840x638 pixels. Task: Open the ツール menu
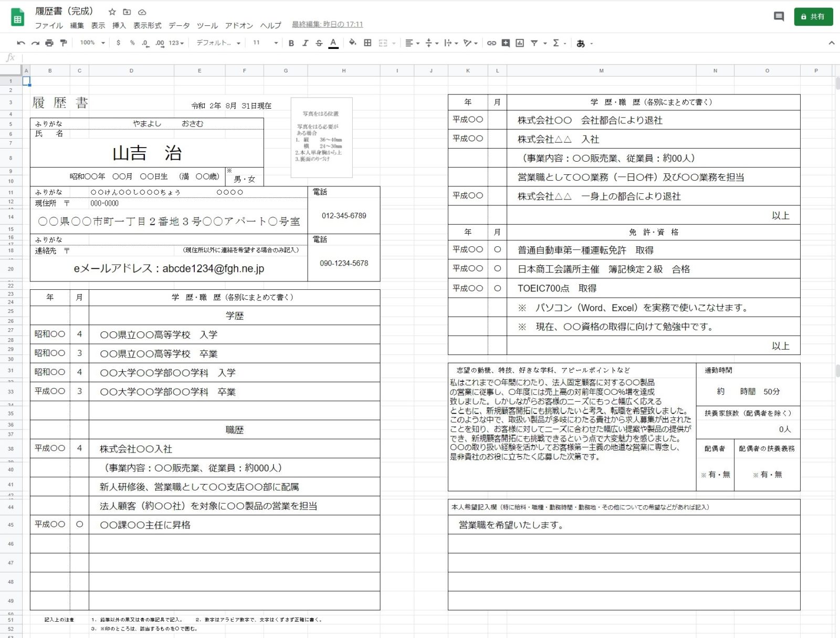point(207,25)
